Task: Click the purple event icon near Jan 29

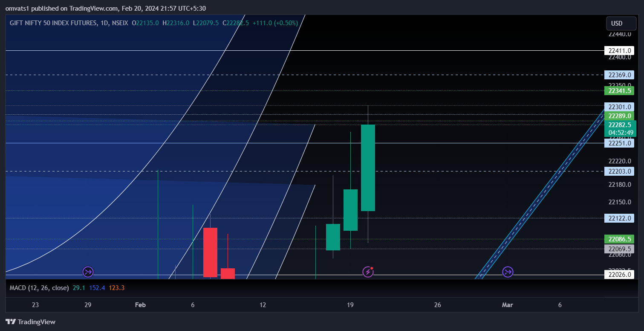Action: tap(88, 272)
